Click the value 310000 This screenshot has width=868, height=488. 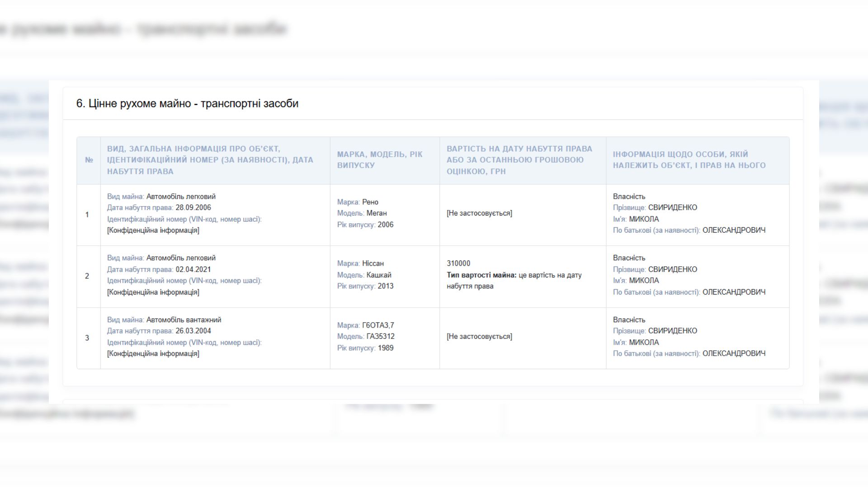point(458,263)
